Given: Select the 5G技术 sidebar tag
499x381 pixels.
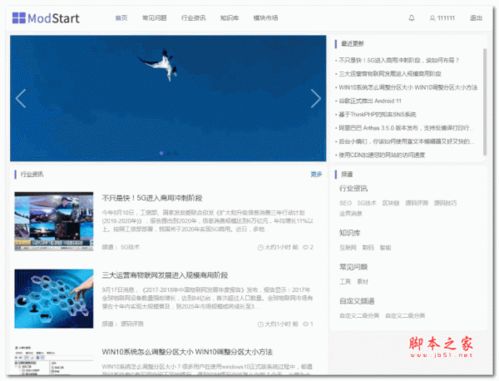Looking at the screenshot, I should click(x=367, y=203).
